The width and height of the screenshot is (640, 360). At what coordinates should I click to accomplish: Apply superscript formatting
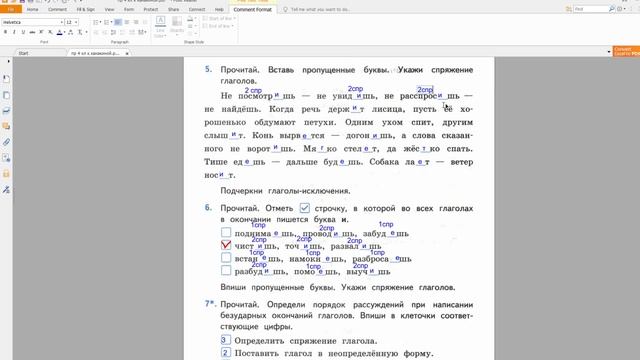(x=41, y=32)
